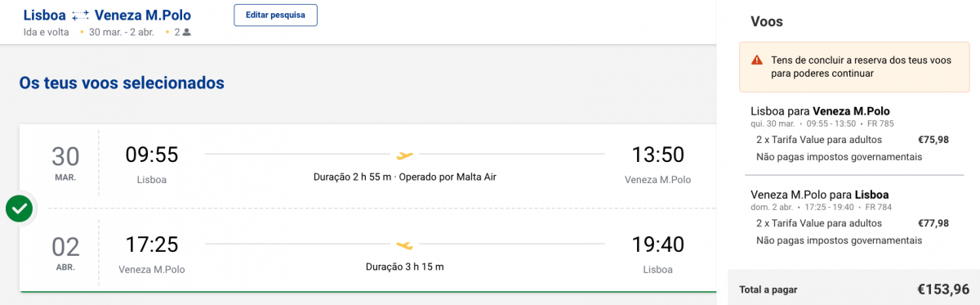Open the 02 ABR. date block
The width and height of the screenshot is (980, 305).
[x=65, y=252]
